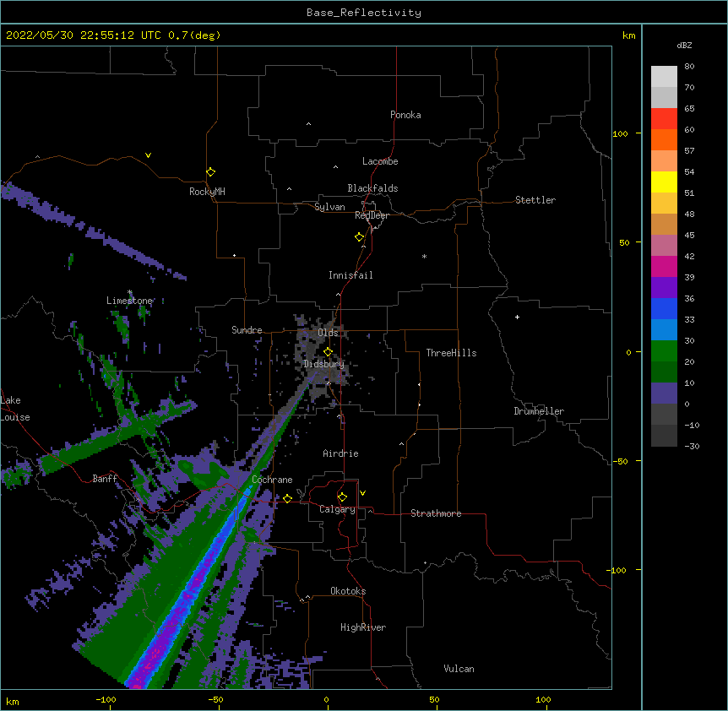Select the orange 57-60 dBZ legend swatch

pyautogui.click(x=664, y=139)
